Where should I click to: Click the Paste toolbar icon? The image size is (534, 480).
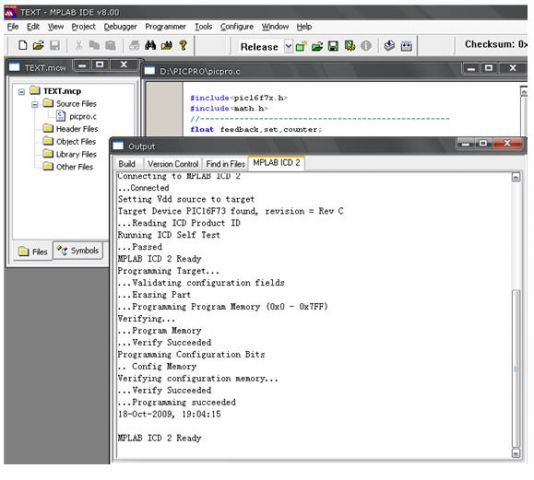(110, 45)
